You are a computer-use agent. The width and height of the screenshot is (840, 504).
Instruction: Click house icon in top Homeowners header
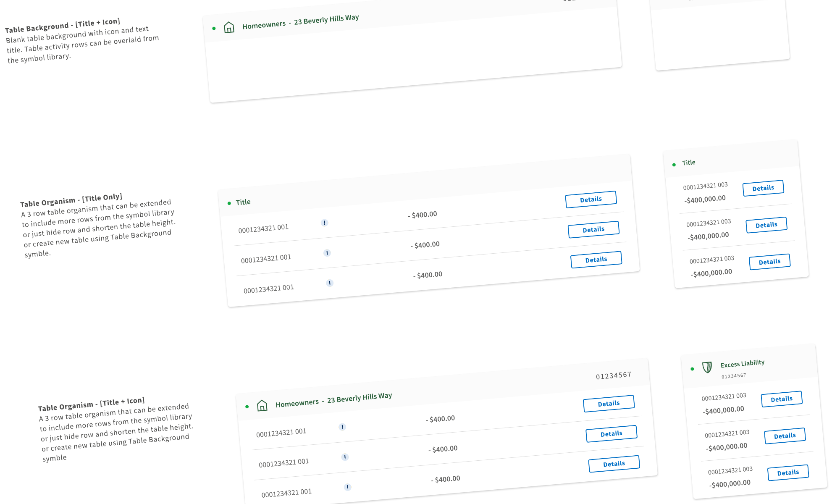click(x=229, y=28)
